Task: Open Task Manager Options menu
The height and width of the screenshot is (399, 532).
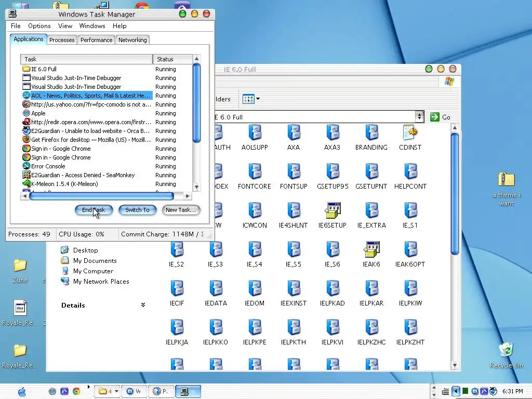Action: [x=39, y=26]
